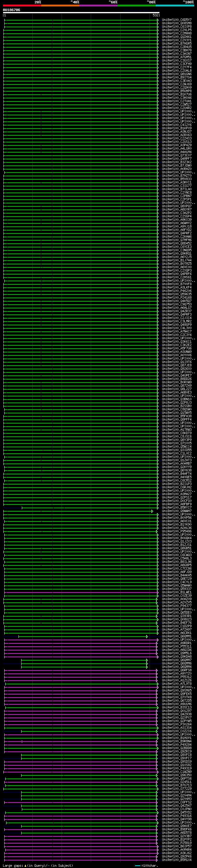This screenshot has height=868, width=197.
Task: Open hit UniRef100_Q1D461
Action: (177, 37)
